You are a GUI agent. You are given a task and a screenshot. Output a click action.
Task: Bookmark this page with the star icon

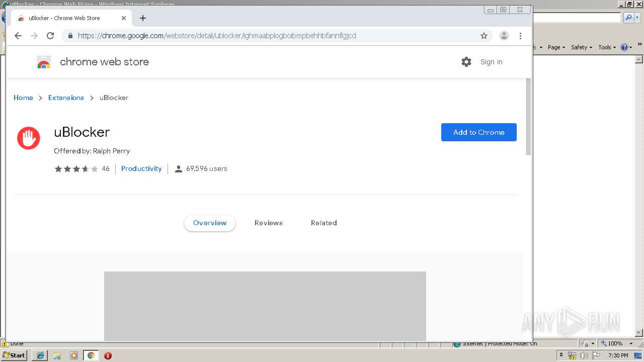pos(484,36)
